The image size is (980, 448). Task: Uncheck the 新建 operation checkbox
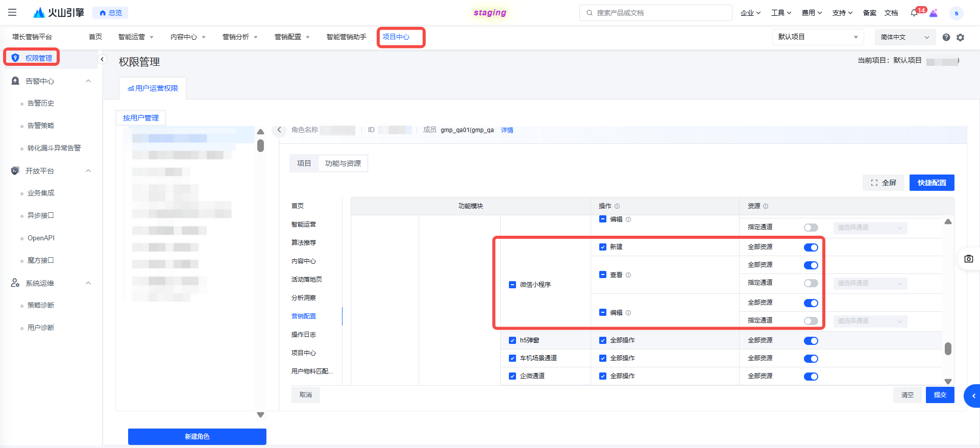(x=603, y=247)
